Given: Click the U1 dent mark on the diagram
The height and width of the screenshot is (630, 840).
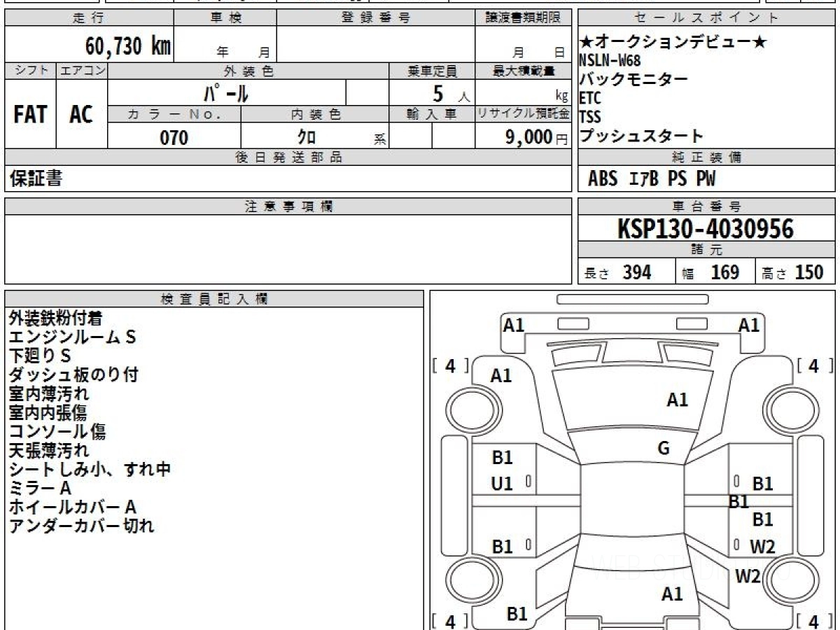Looking at the screenshot, I should click(502, 484).
